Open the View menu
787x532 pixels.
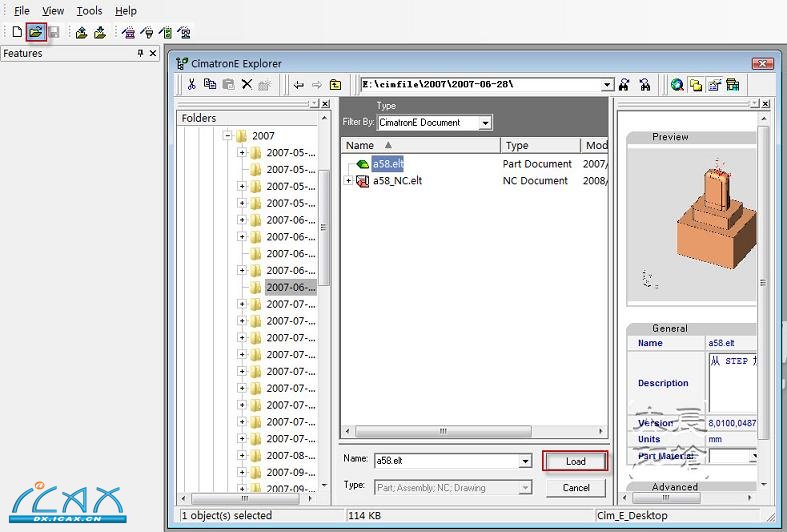(x=53, y=11)
